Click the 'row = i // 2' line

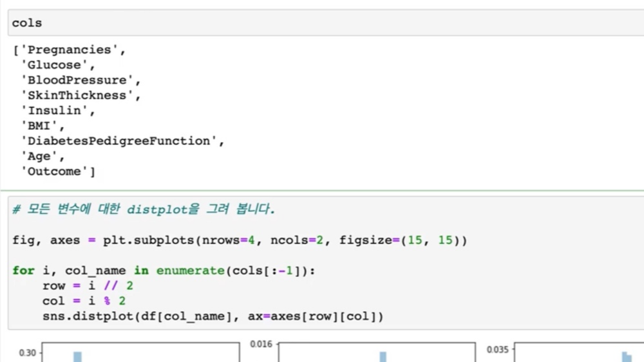pos(88,286)
